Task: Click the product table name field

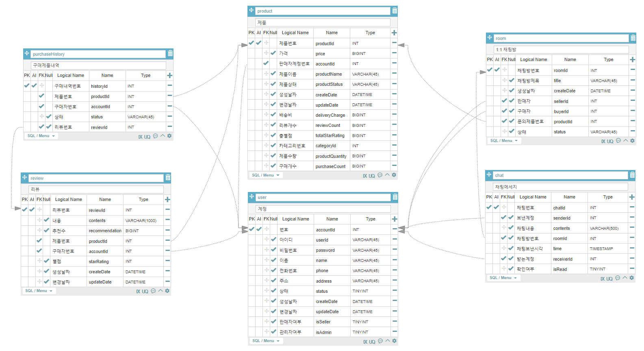Action: [x=323, y=11]
